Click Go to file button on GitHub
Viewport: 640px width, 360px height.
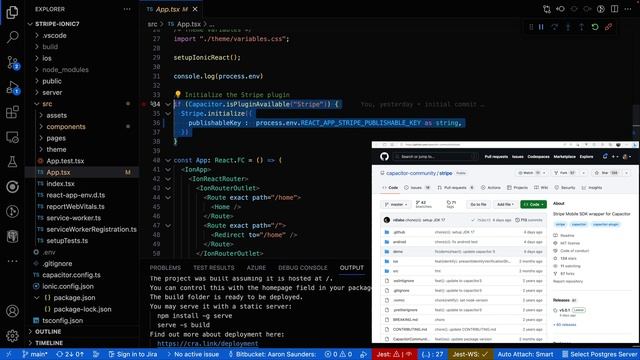point(478,204)
